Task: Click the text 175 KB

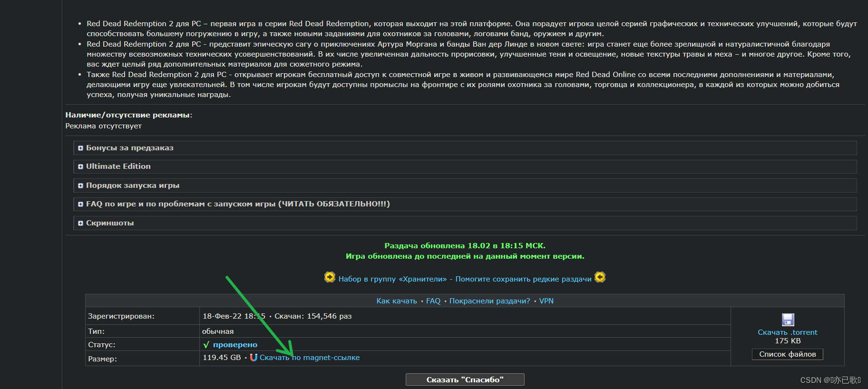Action: (x=788, y=341)
